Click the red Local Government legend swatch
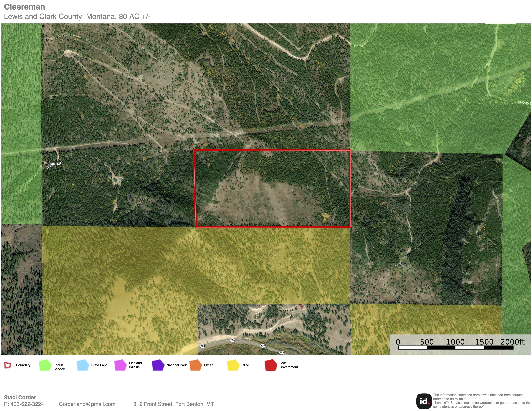 click(x=271, y=365)
